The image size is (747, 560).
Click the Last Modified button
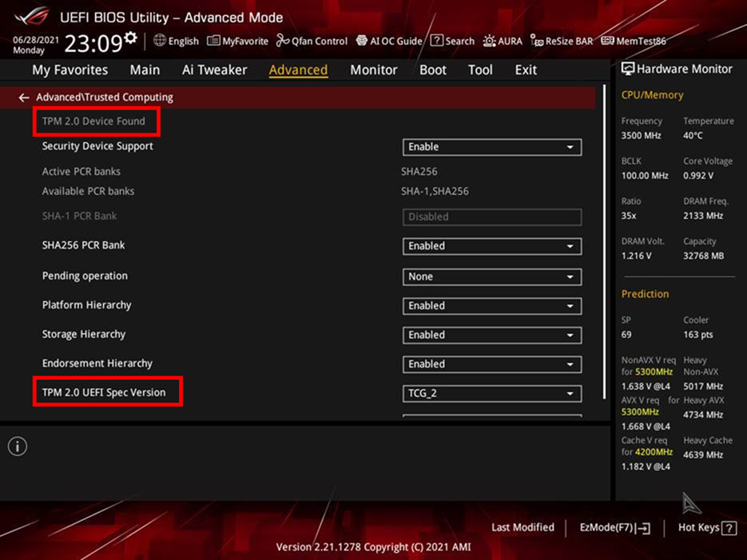pyautogui.click(x=523, y=527)
